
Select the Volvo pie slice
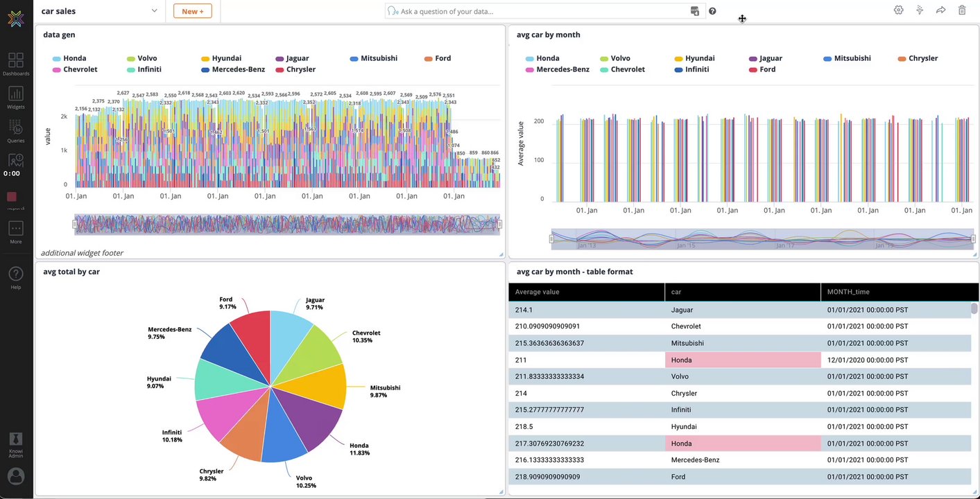click(284, 433)
